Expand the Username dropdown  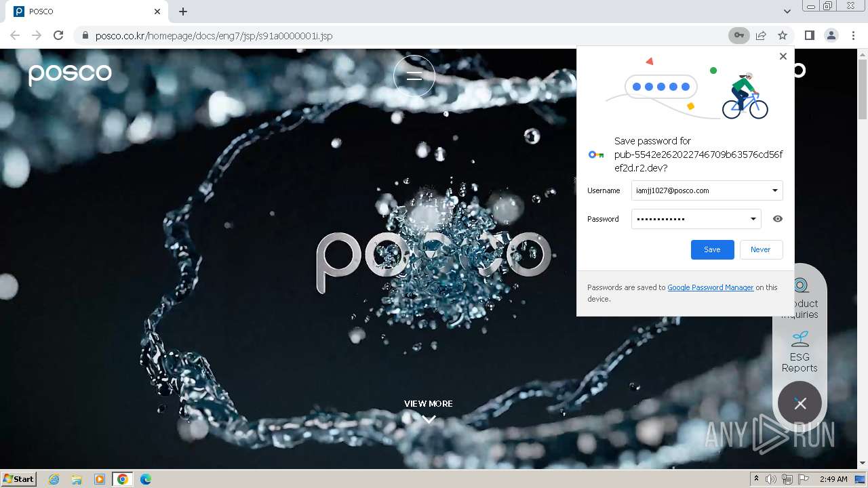774,190
